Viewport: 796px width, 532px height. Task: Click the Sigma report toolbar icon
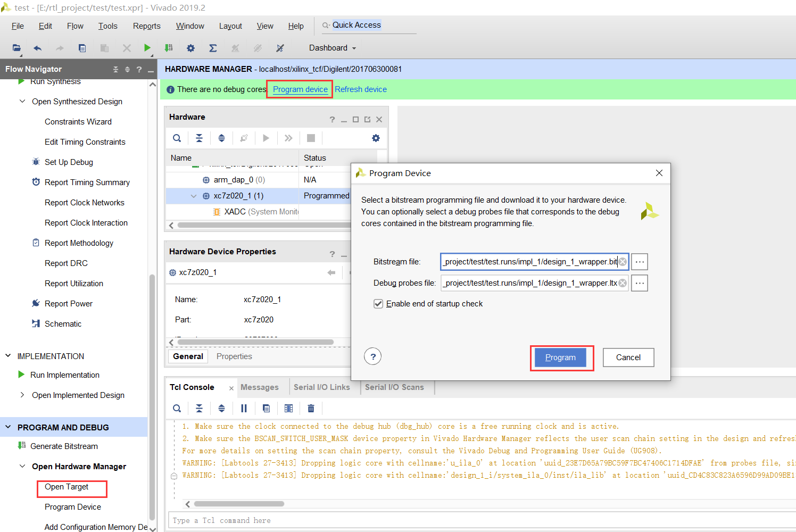coord(213,48)
